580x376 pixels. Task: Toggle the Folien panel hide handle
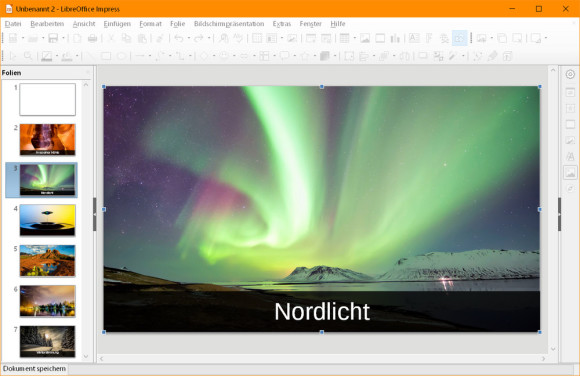95,214
